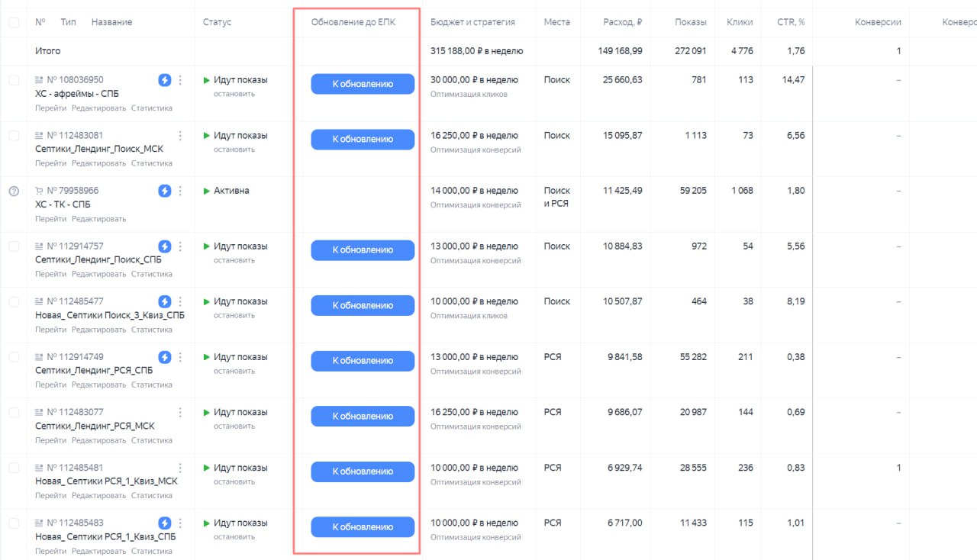977x560 pixels.
Task: Open Статистика link under Септики_Лендинг_Поиск_СПБ
Action: [151, 274]
